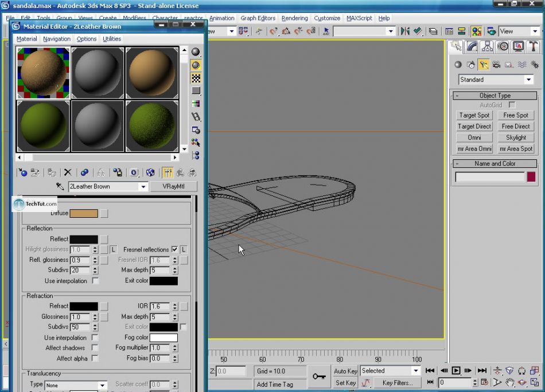This screenshot has width=545, height=392.
Task: Click the Sample UV Tiling icon
Action: click(196, 91)
